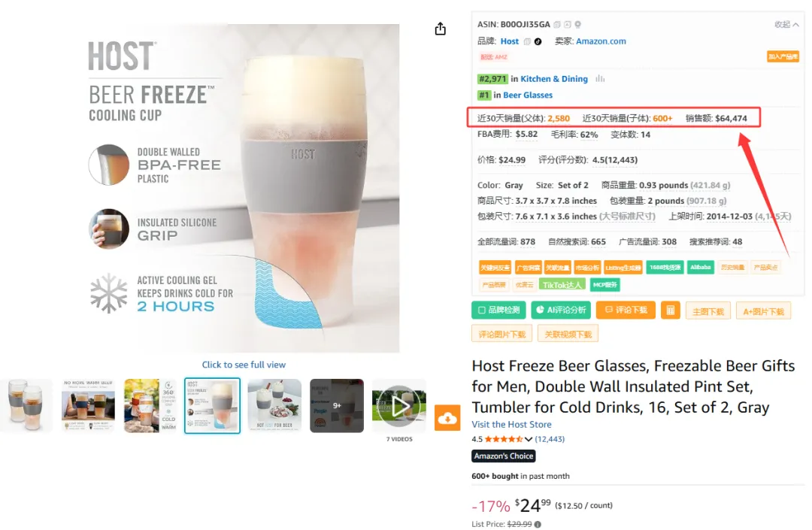The width and height of the screenshot is (812, 530).
Task: Select the first two-glasses thumbnail
Action: 26,406
